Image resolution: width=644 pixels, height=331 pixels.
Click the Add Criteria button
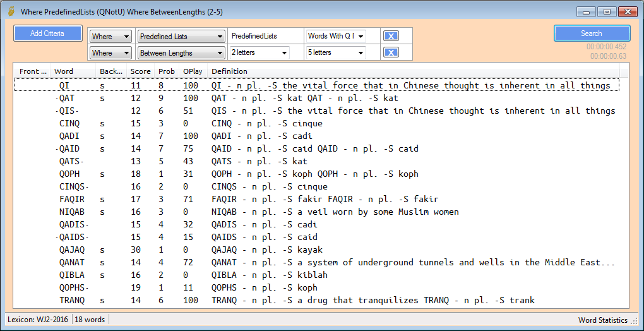coord(48,33)
